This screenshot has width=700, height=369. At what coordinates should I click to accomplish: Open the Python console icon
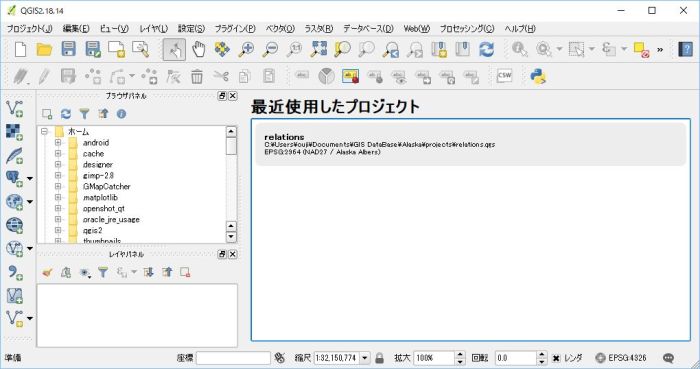(538, 77)
